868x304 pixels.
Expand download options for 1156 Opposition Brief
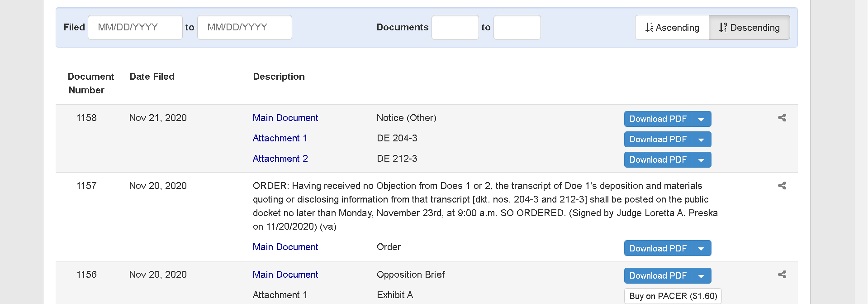[x=701, y=276]
